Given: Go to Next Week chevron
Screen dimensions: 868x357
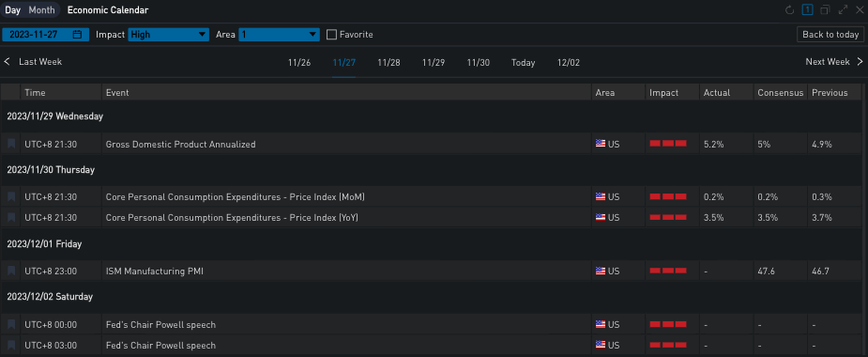Looking at the screenshot, I should coord(860,61).
